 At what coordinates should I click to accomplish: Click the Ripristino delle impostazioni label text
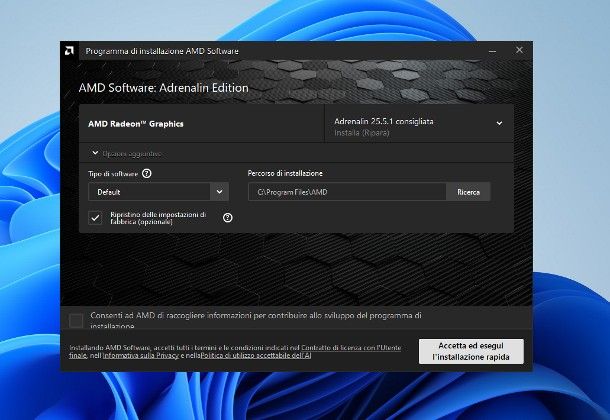tap(159, 217)
